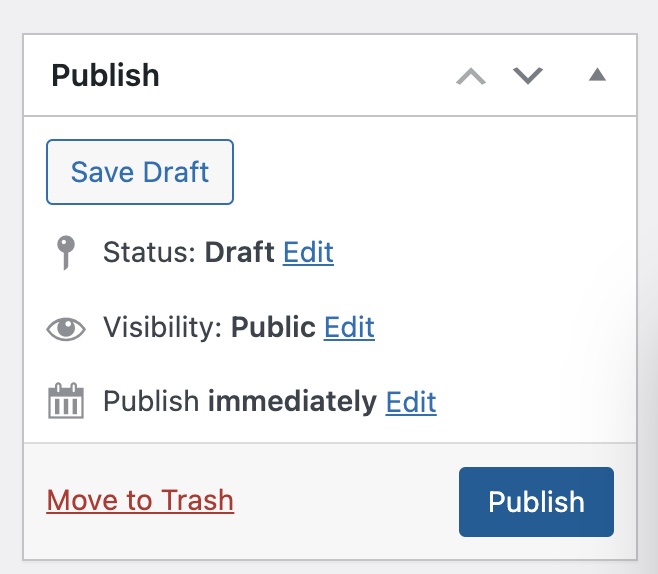
Task: Click the blue Publish button
Action: [536, 502]
